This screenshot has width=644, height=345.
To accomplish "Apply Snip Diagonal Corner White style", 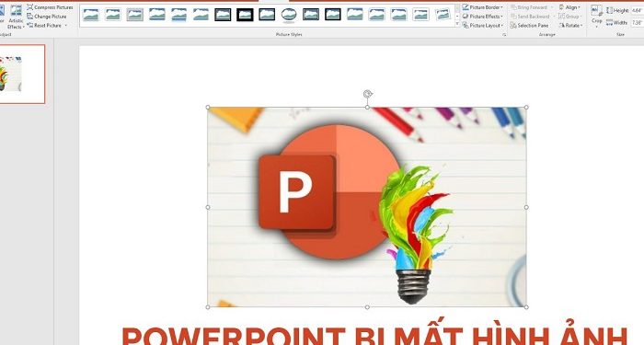I will [398, 15].
